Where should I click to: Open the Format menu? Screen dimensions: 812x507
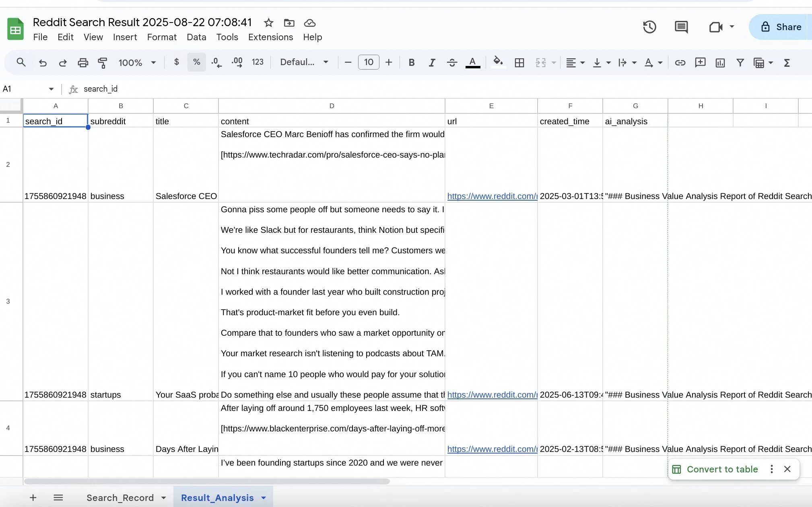(162, 37)
